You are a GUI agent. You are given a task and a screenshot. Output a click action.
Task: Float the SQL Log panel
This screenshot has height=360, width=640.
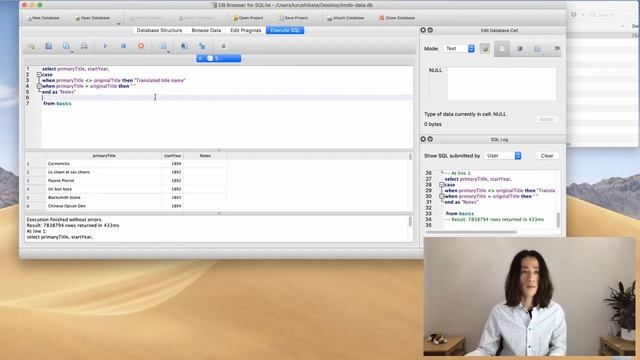(430, 139)
